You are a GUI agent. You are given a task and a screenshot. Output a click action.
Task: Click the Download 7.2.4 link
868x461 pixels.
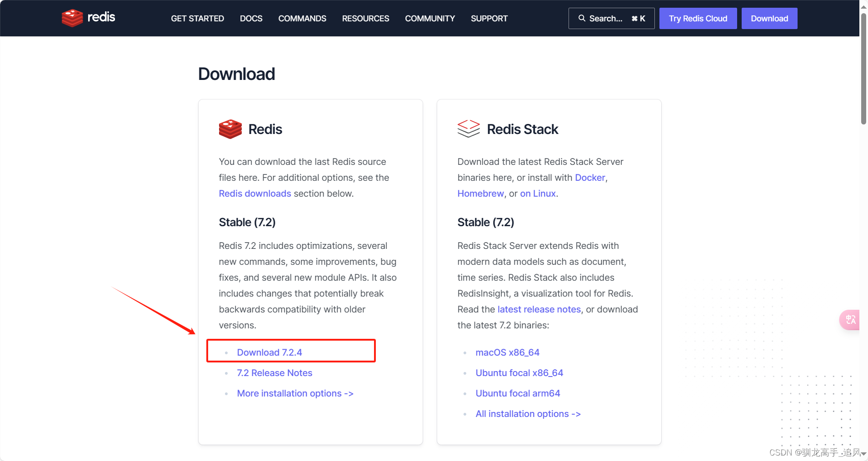pos(269,352)
